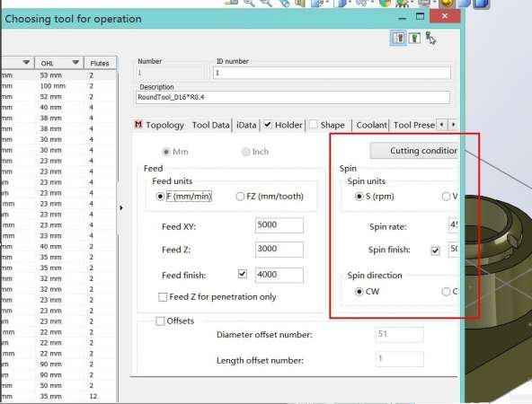This screenshot has height=404, width=532.
Task: Select the 100 mm OHL tool row
Action: coord(58,86)
